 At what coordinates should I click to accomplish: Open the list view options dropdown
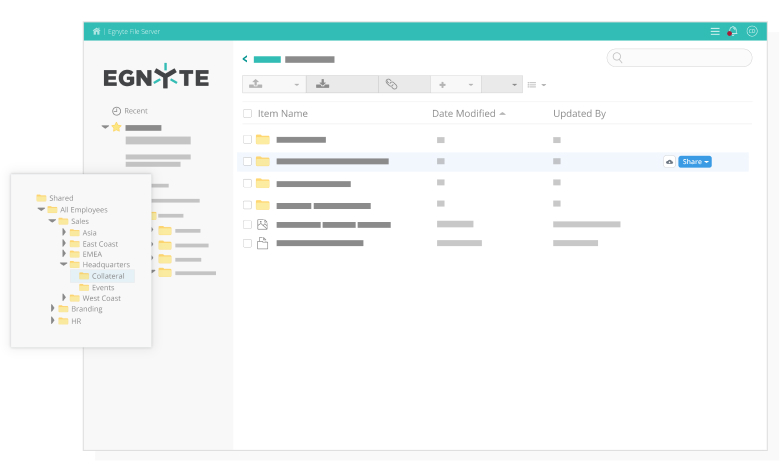pyautogui.click(x=537, y=85)
